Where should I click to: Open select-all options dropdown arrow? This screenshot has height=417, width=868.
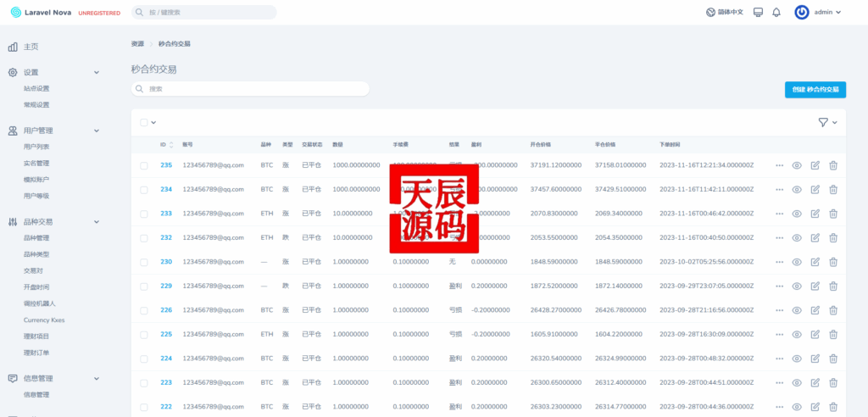coord(153,122)
